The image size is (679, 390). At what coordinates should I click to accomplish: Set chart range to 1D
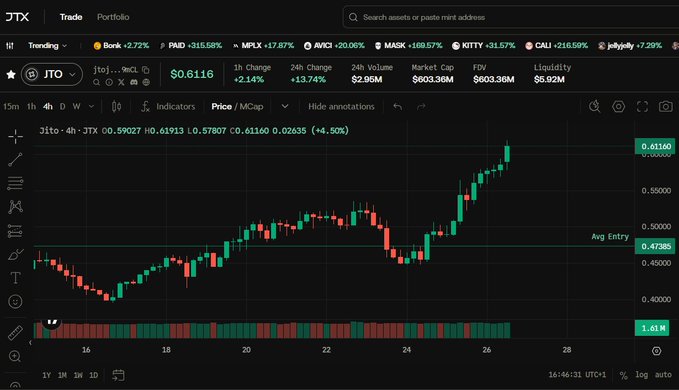pyautogui.click(x=94, y=375)
